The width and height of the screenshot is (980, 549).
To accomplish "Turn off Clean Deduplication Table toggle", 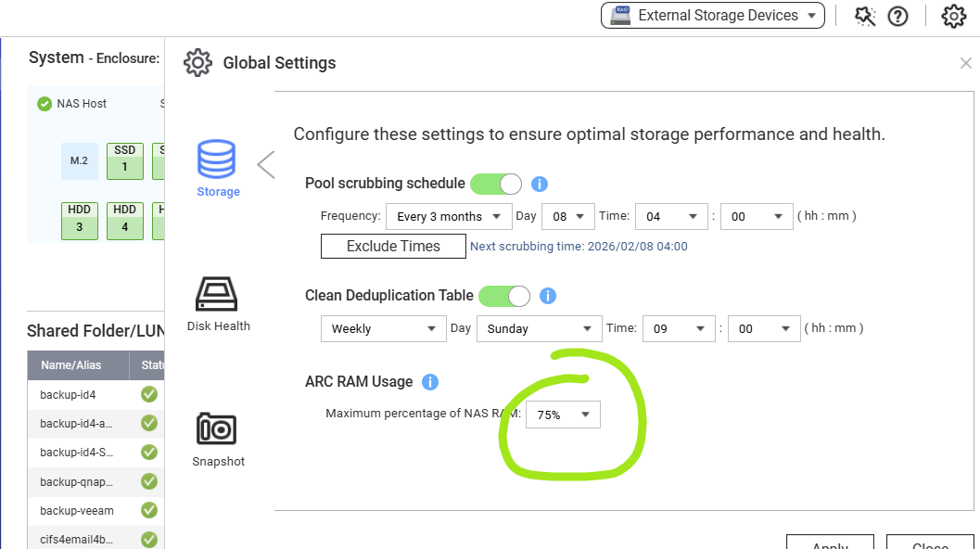I will [x=503, y=296].
